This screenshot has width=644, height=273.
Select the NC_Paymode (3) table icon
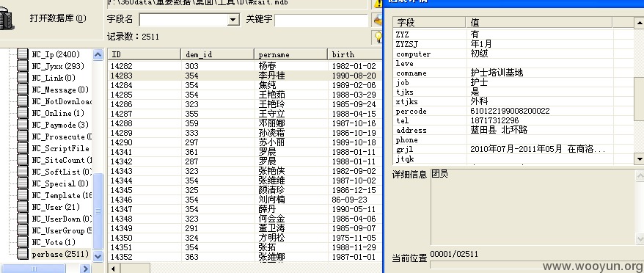22,125
